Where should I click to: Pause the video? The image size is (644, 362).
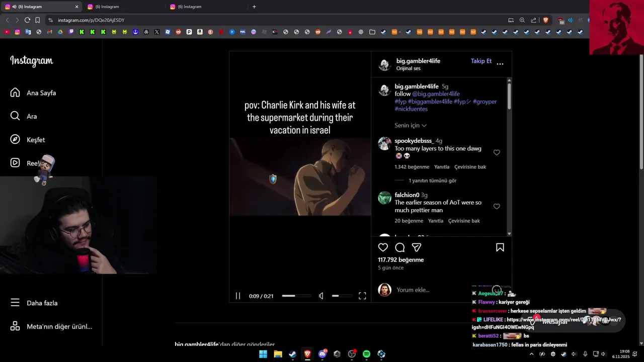(x=238, y=296)
